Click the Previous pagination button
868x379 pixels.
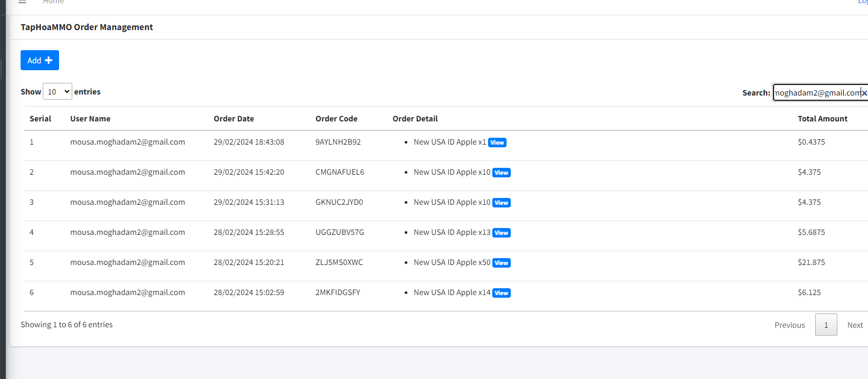click(789, 325)
